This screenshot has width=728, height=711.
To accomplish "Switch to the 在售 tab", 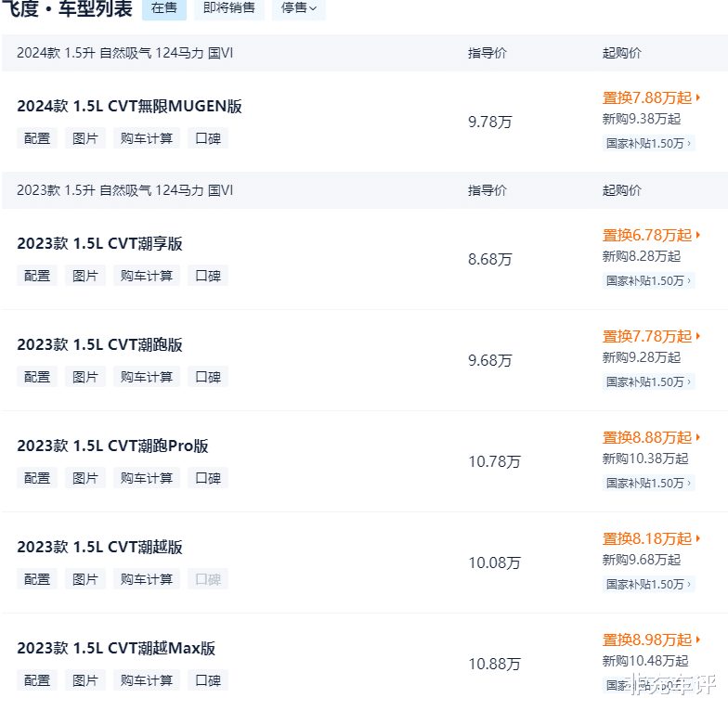I will [163, 8].
